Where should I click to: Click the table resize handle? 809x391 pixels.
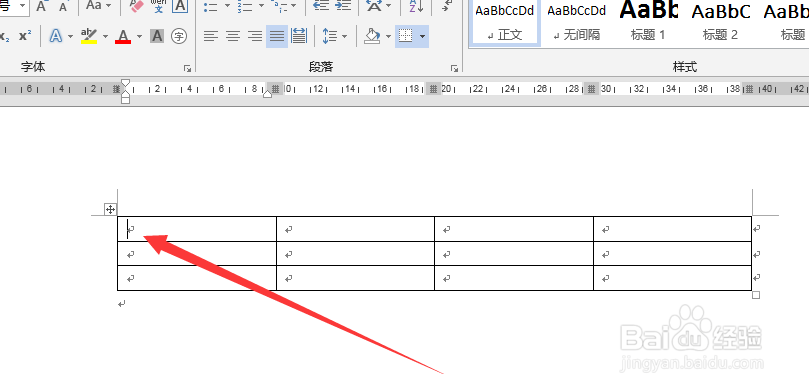point(756,295)
